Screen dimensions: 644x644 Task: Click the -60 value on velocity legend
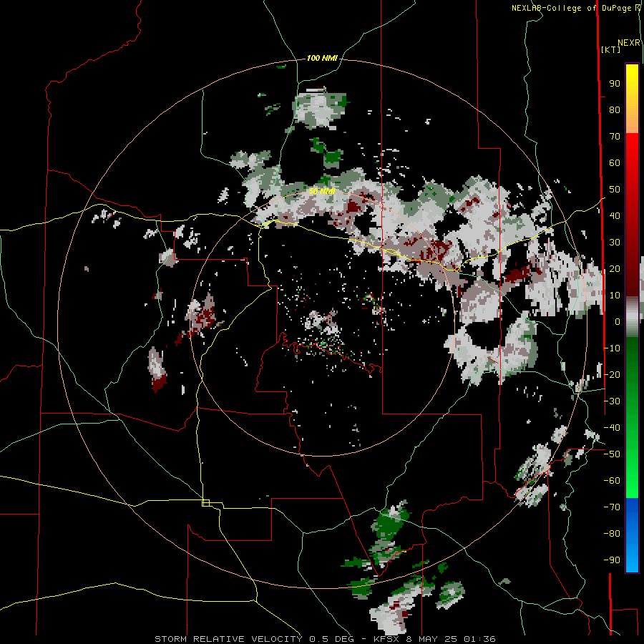pos(612,481)
